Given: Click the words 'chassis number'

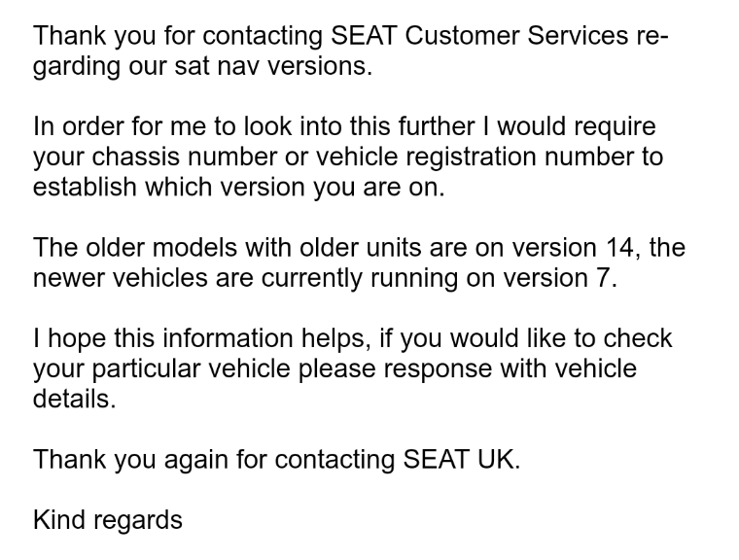Looking at the screenshot, I should pyautogui.click(x=185, y=157).
